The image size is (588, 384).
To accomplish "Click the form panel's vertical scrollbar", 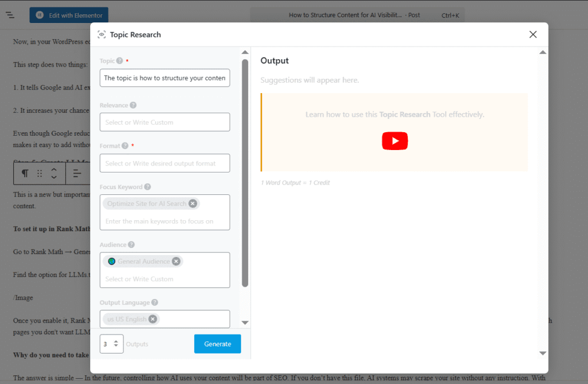I will click(x=245, y=172).
